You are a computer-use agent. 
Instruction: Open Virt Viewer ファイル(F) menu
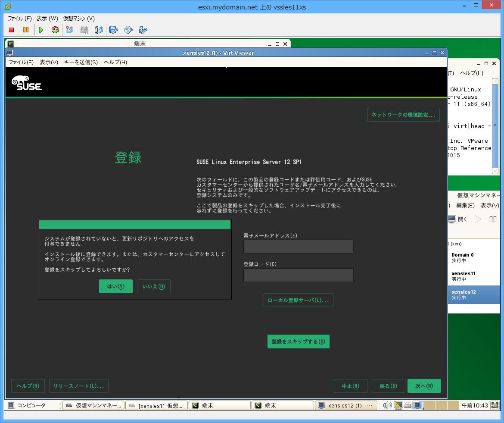point(21,62)
